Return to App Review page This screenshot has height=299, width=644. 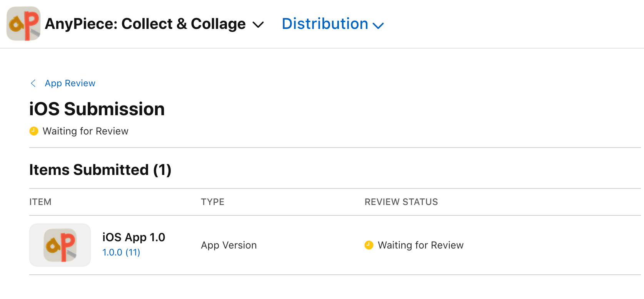click(70, 83)
